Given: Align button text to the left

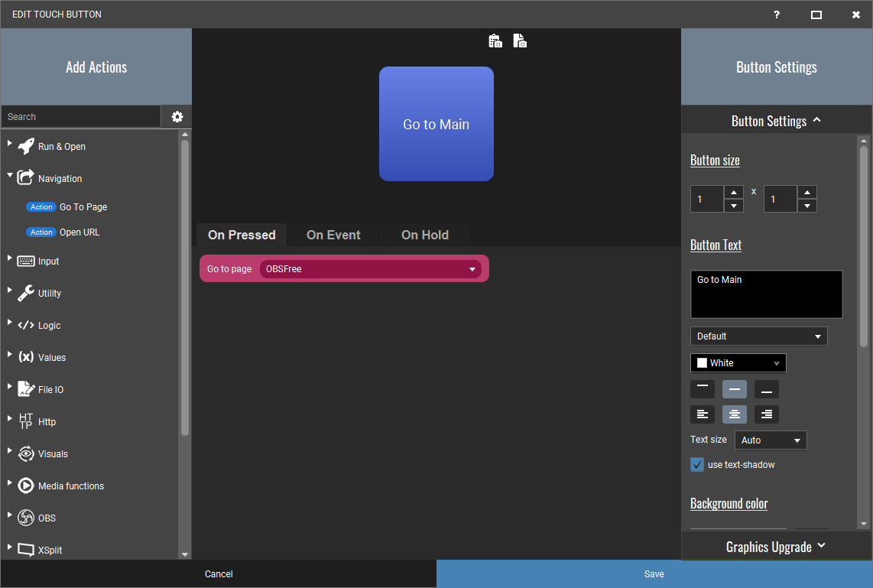Looking at the screenshot, I should pyautogui.click(x=703, y=414).
